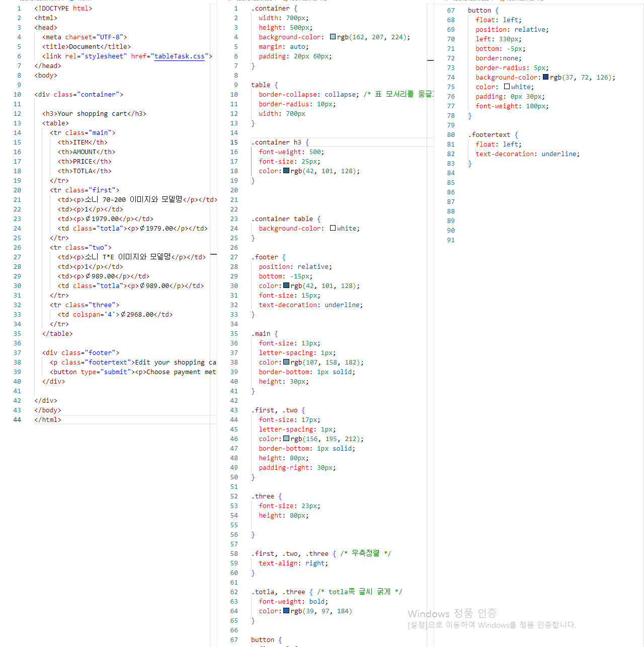Image resolution: width=644 pixels, height=647 pixels.
Task: Open color picker for rgb(107, 158, 182) swatch
Action: pos(286,362)
